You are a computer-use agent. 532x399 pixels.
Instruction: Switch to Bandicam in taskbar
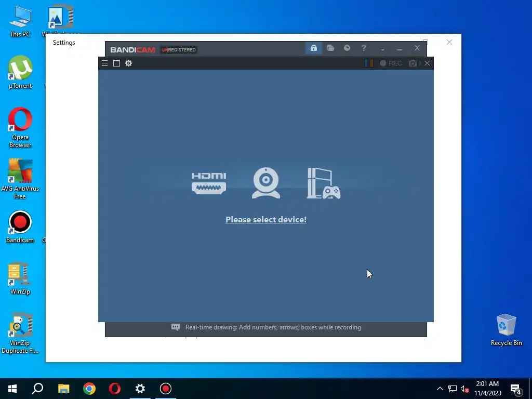[x=166, y=389]
